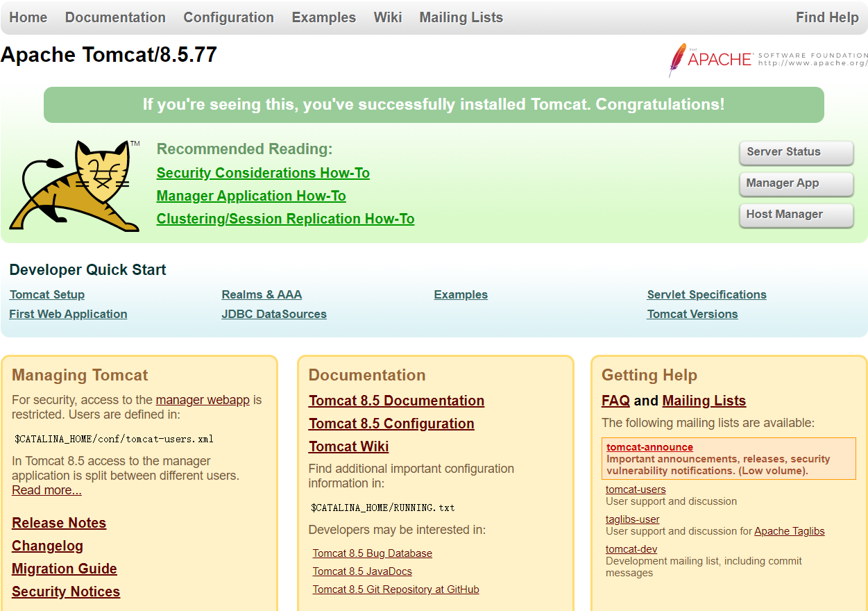The image size is (868, 611).
Task: Open Tomcat 8.5 Configuration link
Action: pyautogui.click(x=391, y=424)
